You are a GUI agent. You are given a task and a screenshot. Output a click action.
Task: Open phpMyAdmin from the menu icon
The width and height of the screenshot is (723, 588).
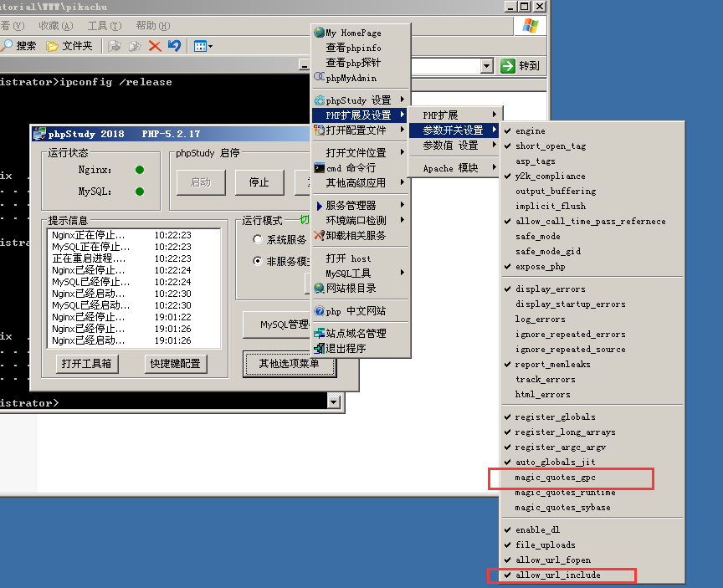pos(319,78)
